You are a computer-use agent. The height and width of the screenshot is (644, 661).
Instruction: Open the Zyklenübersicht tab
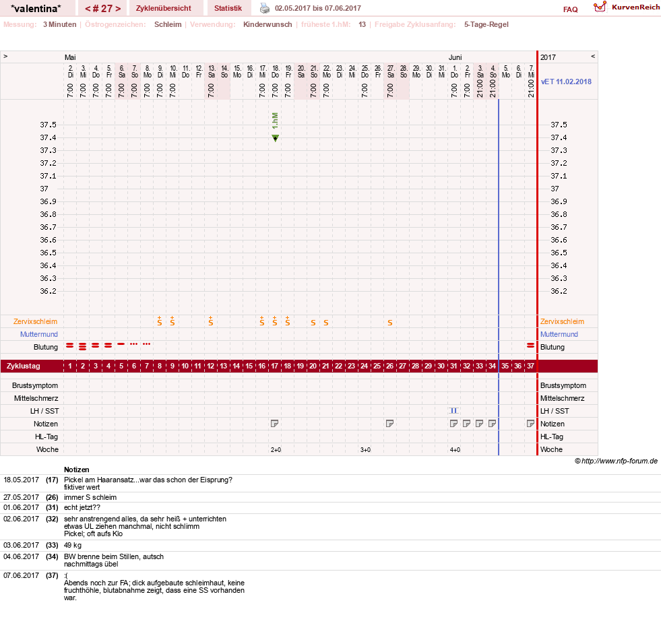tap(164, 8)
